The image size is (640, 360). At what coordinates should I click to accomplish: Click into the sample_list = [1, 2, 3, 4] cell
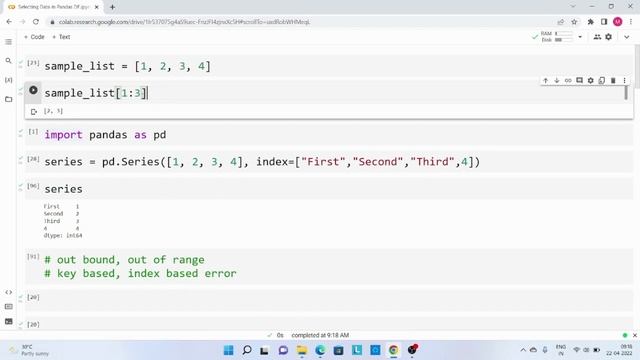tap(329, 66)
